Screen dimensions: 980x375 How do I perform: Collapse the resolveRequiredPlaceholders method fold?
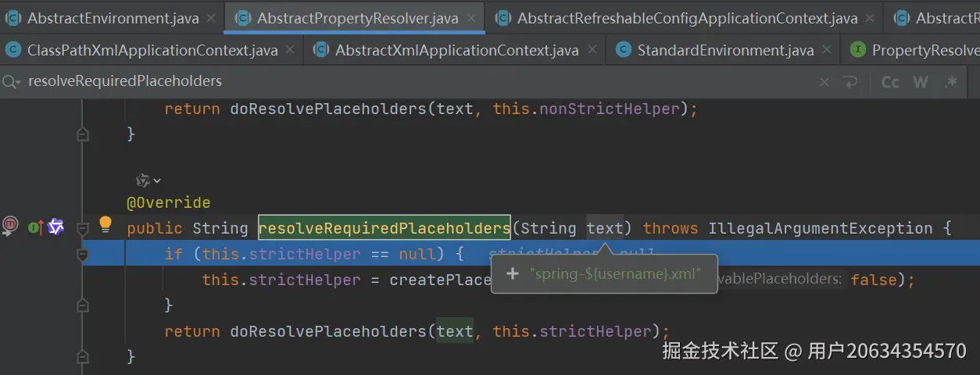point(83,228)
